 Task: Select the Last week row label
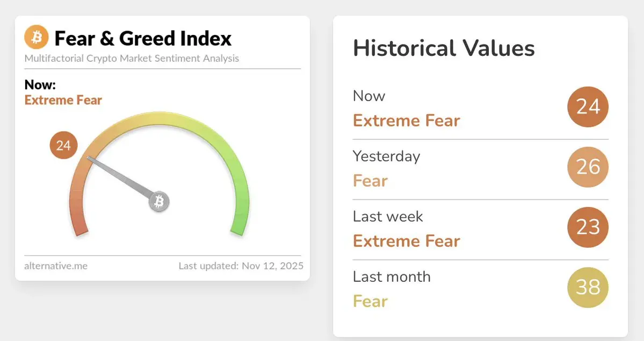388,216
